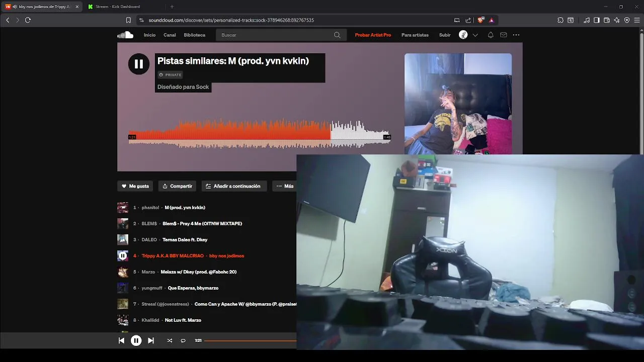Click the Compartir share button

177,186
